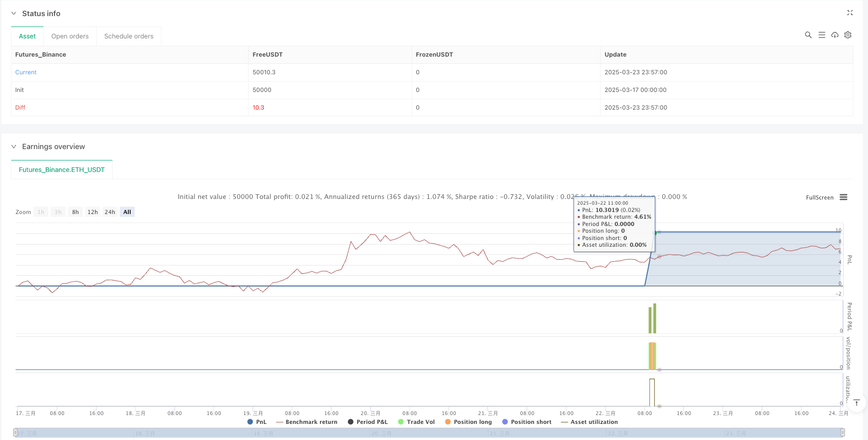868x440 pixels.
Task: Click the left handle of the range navigator
Action: [16, 432]
